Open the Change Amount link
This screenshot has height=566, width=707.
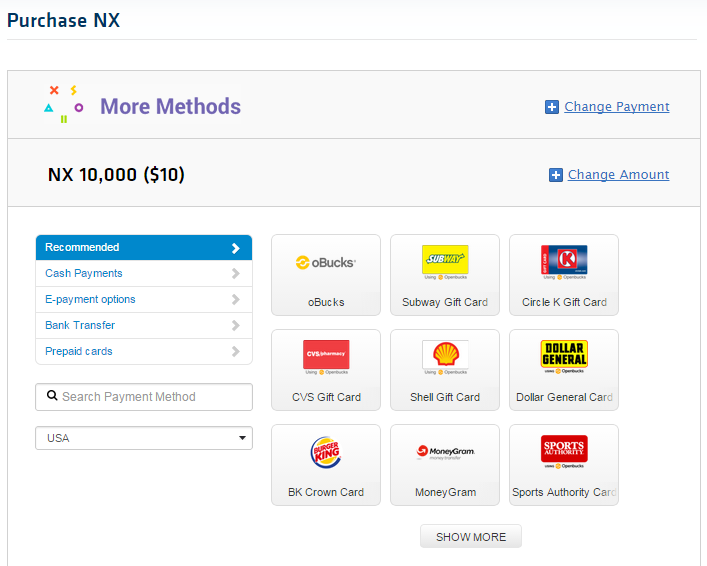tap(618, 175)
